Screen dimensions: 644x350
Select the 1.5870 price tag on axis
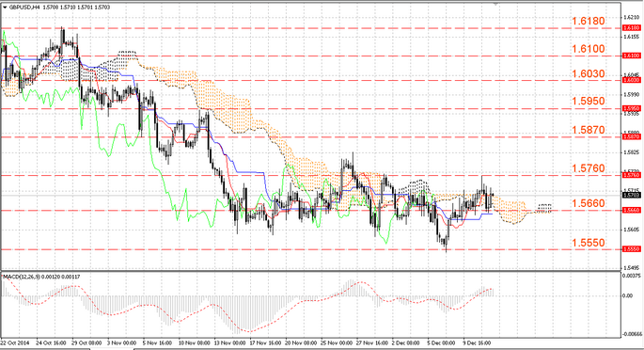click(632, 136)
